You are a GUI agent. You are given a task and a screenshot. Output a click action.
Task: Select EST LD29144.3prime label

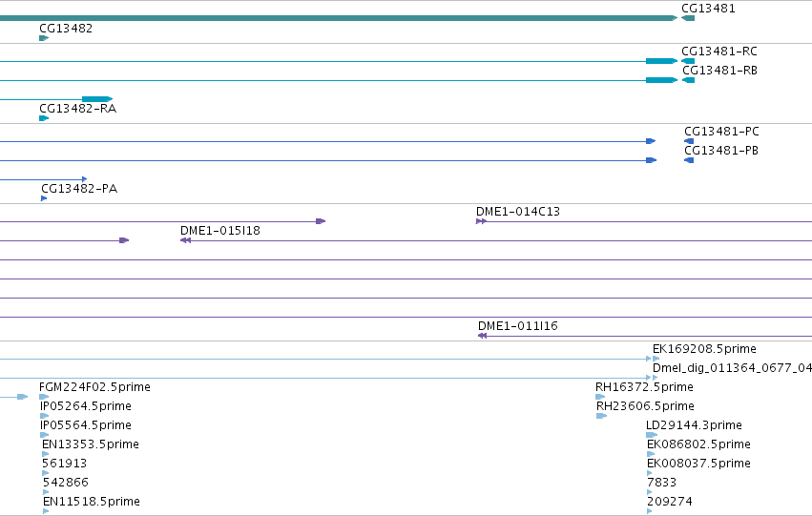point(694,425)
